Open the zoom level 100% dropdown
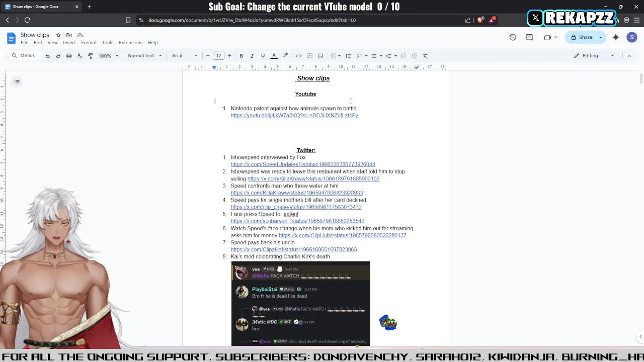 [x=108, y=56]
